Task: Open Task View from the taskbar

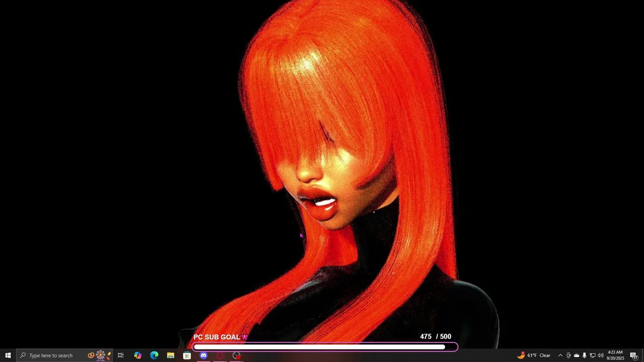Action: pyautogui.click(x=121, y=355)
